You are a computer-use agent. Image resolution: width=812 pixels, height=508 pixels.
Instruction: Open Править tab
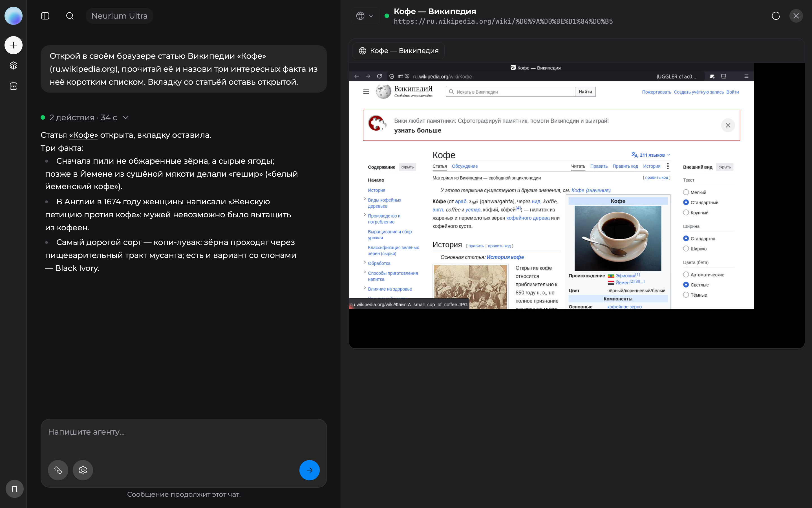point(599,166)
